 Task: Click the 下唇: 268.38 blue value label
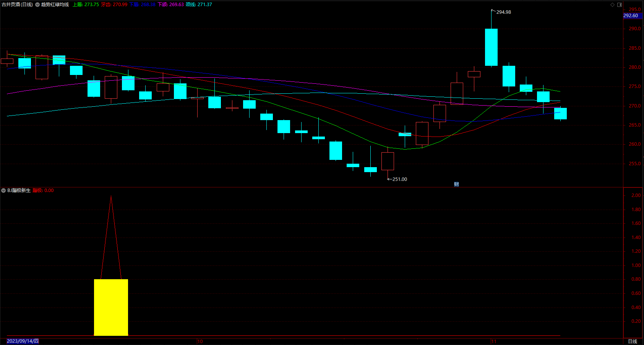coord(142,5)
